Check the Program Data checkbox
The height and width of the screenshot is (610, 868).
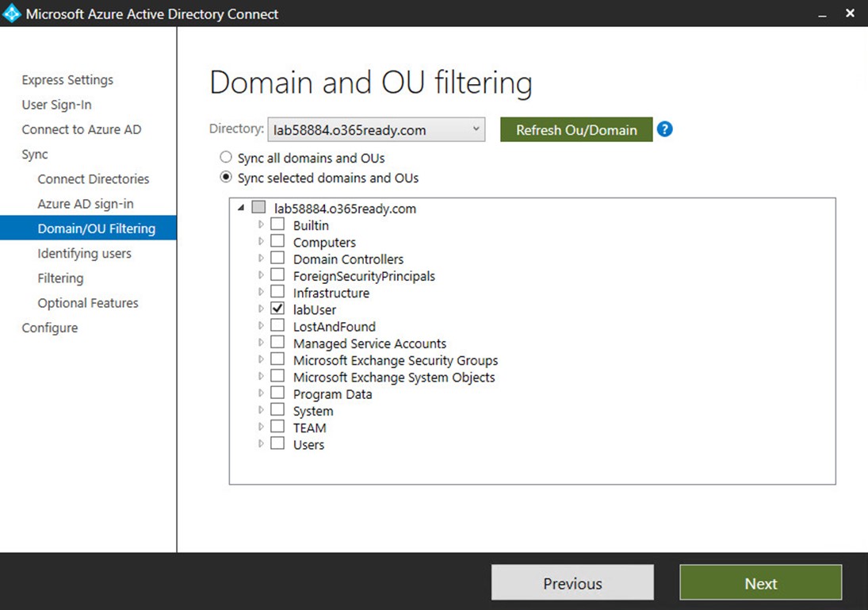pyautogui.click(x=277, y=393)
